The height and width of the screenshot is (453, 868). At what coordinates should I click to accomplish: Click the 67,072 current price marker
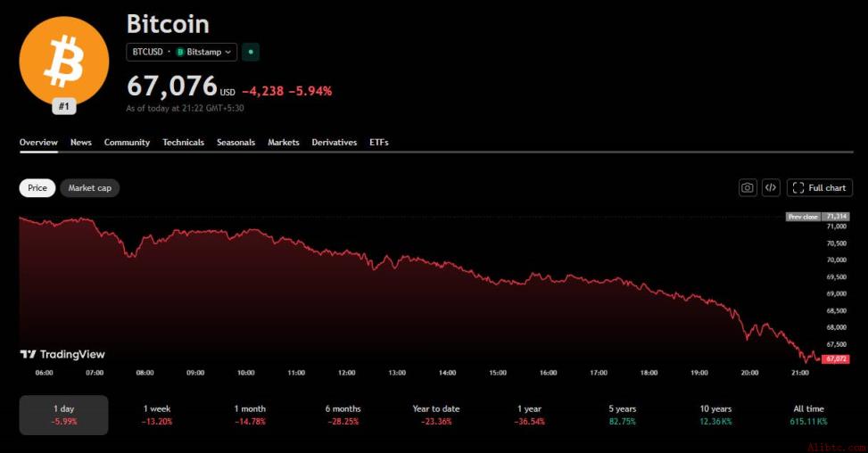[x=836, y=359]
